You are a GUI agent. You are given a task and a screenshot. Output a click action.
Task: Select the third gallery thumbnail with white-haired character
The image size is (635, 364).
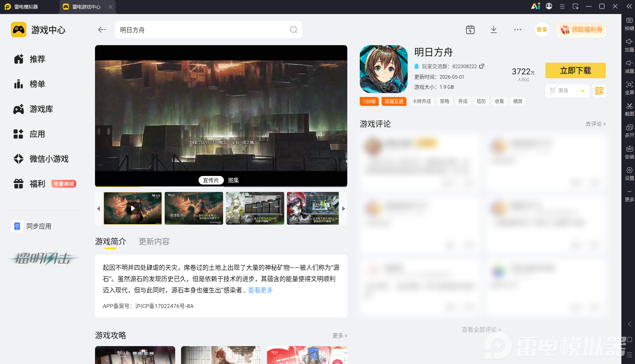point(255,208)
